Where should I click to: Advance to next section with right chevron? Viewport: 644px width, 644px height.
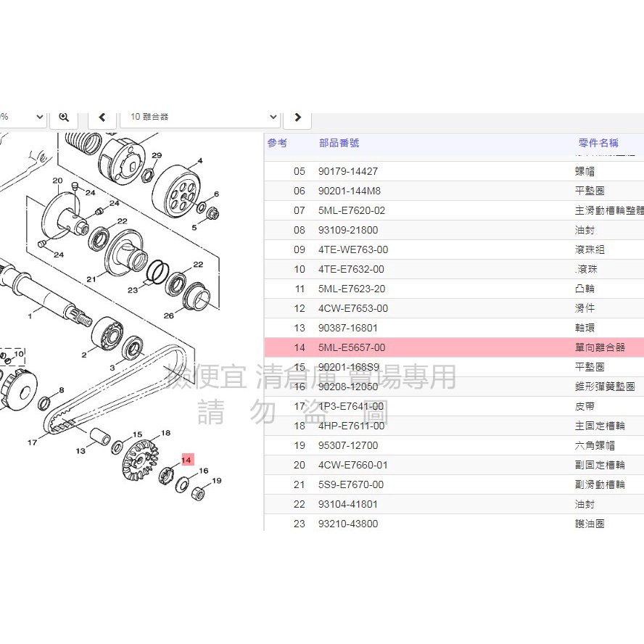click(297, 117)
